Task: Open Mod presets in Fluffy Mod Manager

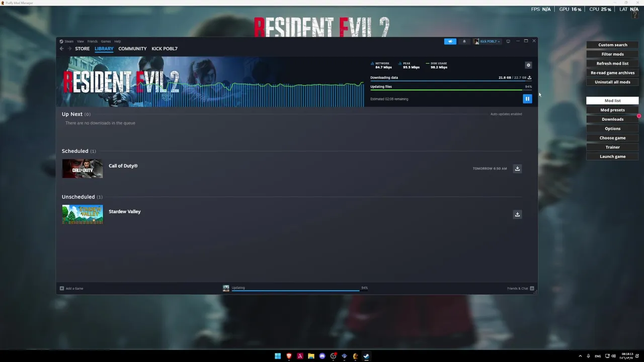Action: (612, 110)
